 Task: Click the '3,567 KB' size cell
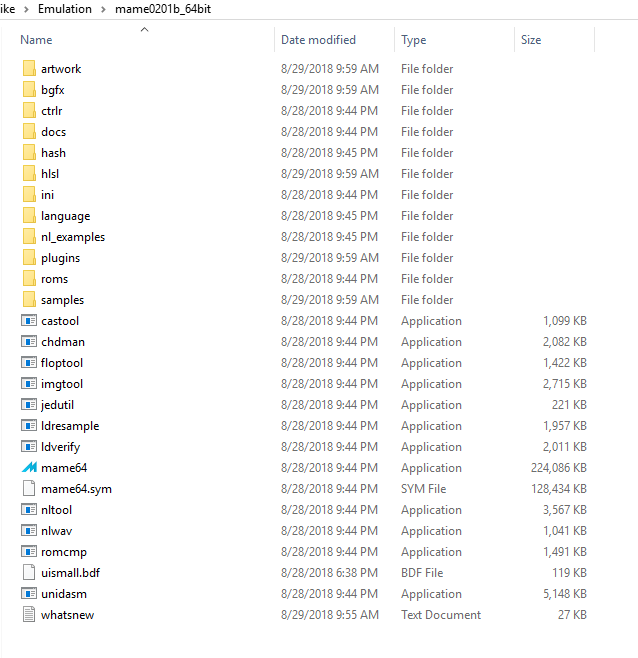(x=565, y=509)
